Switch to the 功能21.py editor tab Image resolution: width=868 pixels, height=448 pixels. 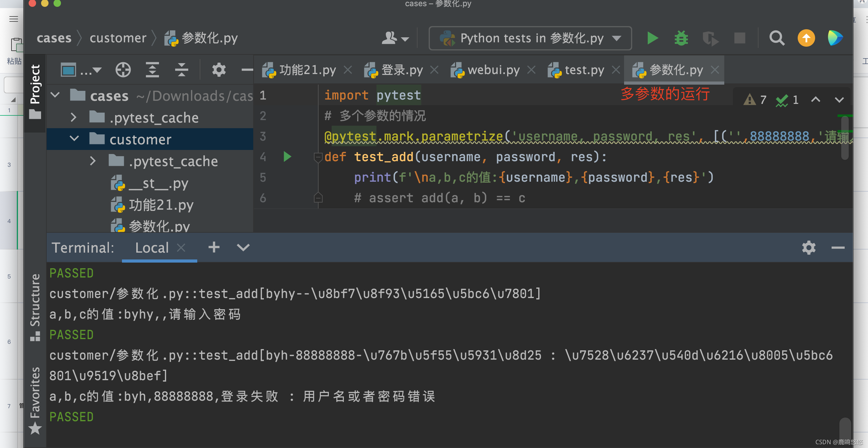point(299,70)
